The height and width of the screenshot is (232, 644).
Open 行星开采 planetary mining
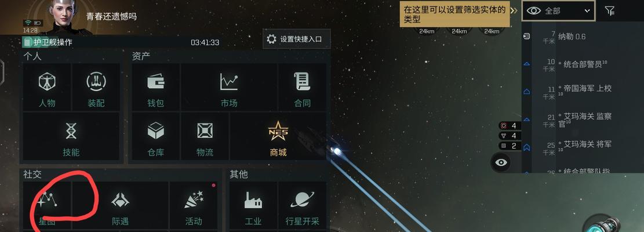tap(302, 205)
